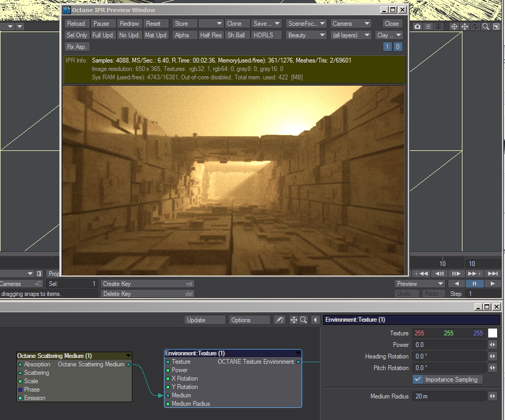Activate the viewport move arrows icon
The image size is (505, 420).
click(x=465, y=27)
